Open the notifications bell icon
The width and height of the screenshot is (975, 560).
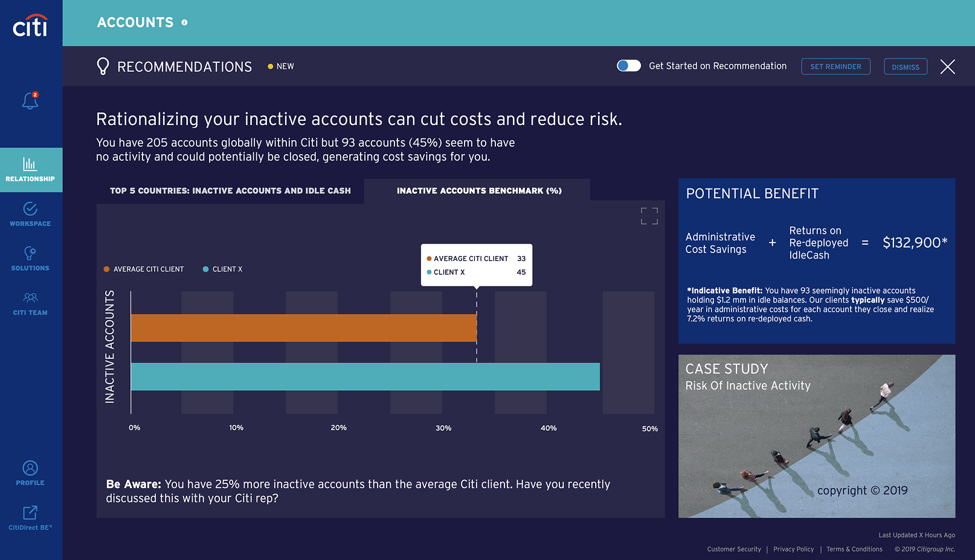(x=30, y=101)
